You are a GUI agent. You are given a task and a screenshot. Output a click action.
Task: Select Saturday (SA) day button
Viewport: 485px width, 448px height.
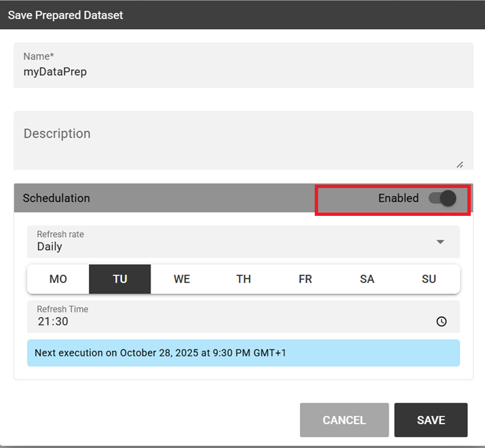pyautogui.click(x=367, y=279)
